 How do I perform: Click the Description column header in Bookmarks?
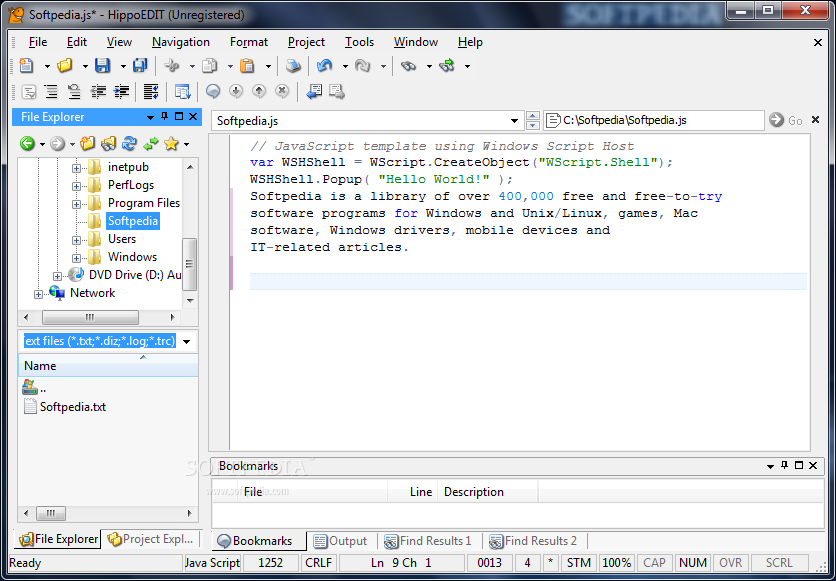487,491
